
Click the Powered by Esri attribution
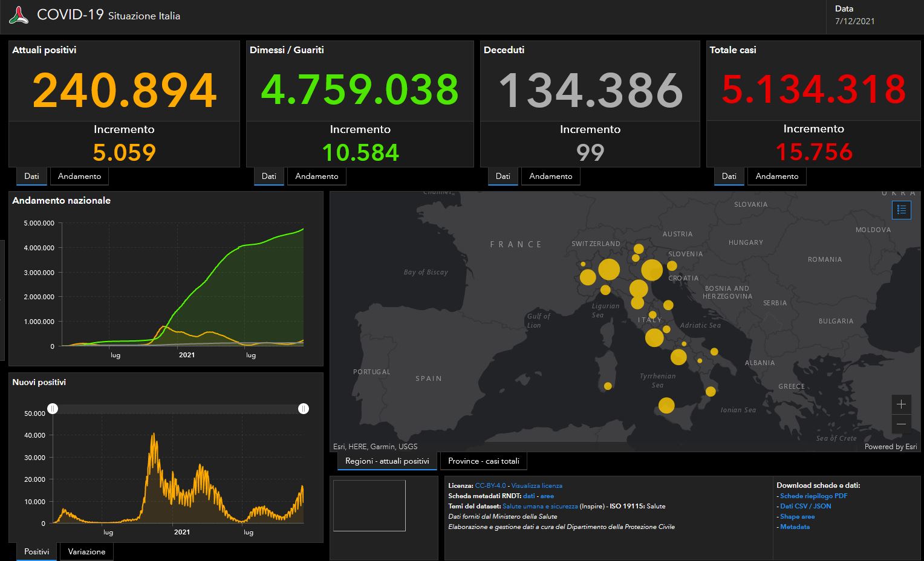point(890,447)
